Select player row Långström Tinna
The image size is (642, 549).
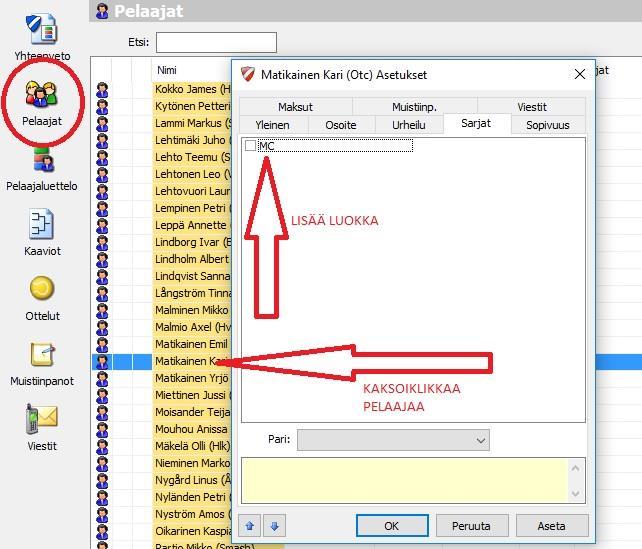pos(162,293)
